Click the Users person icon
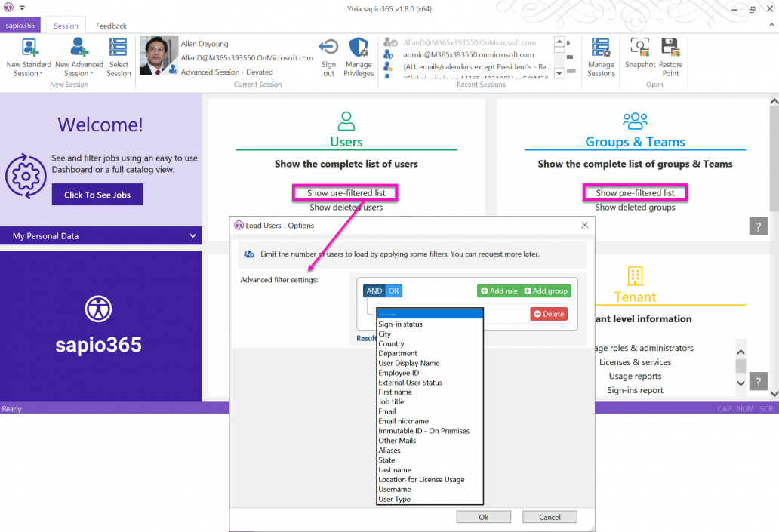The width and height of the screenshot is (779, 532). [x=346, y=121]
